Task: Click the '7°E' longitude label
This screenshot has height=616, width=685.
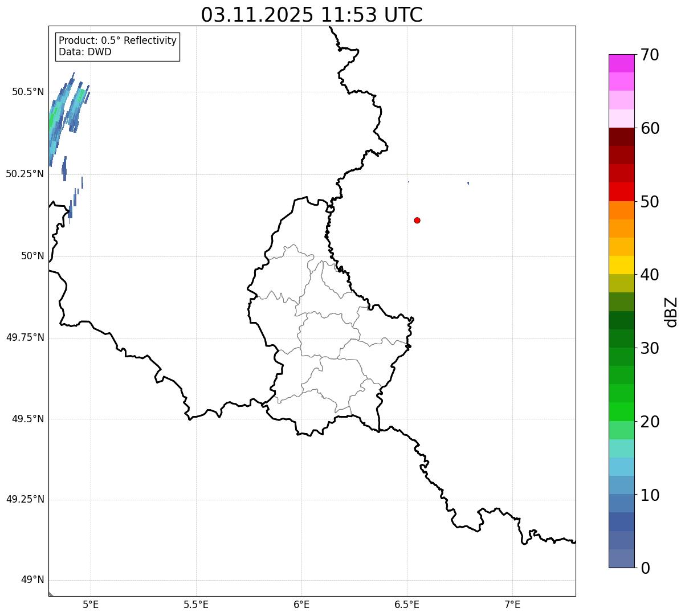Action: tap(512, 605)
